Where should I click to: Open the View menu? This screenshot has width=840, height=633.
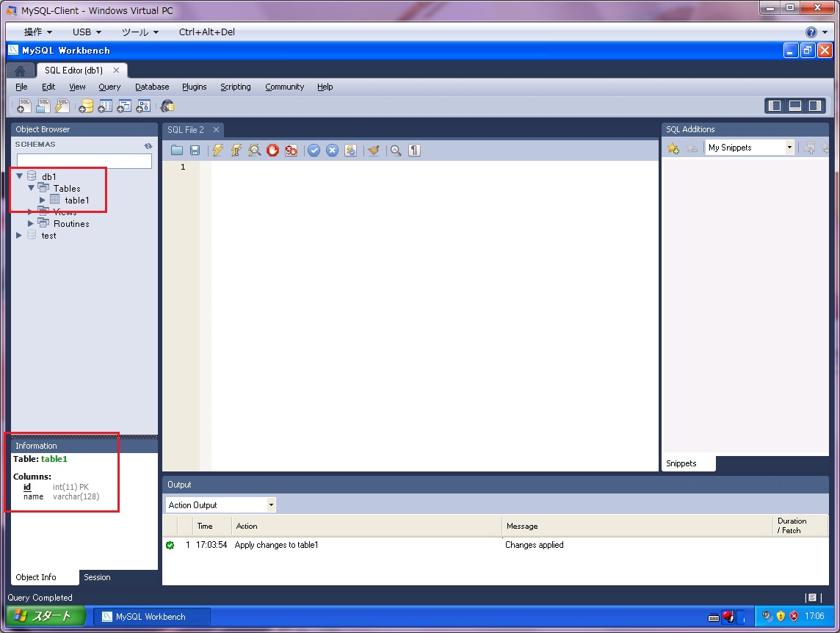coord(77,87)
